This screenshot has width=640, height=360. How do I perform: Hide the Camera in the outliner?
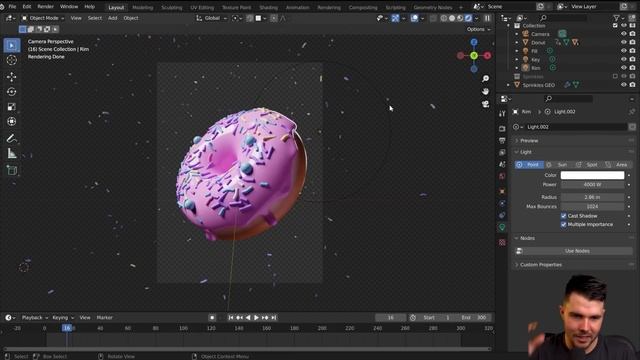click(624, 34)
